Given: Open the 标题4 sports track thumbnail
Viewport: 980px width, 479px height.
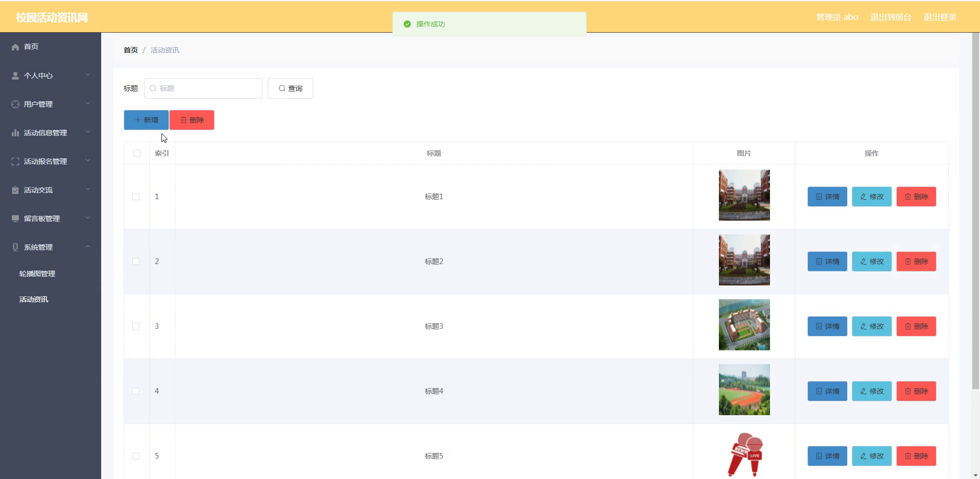Looking at the screenshot, I should [744, 390].
